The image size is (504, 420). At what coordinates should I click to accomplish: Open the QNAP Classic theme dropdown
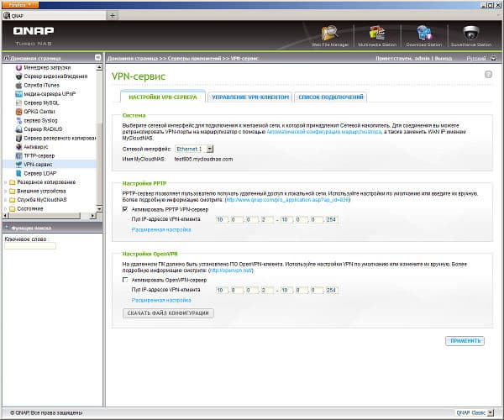(x=491, y=412)
